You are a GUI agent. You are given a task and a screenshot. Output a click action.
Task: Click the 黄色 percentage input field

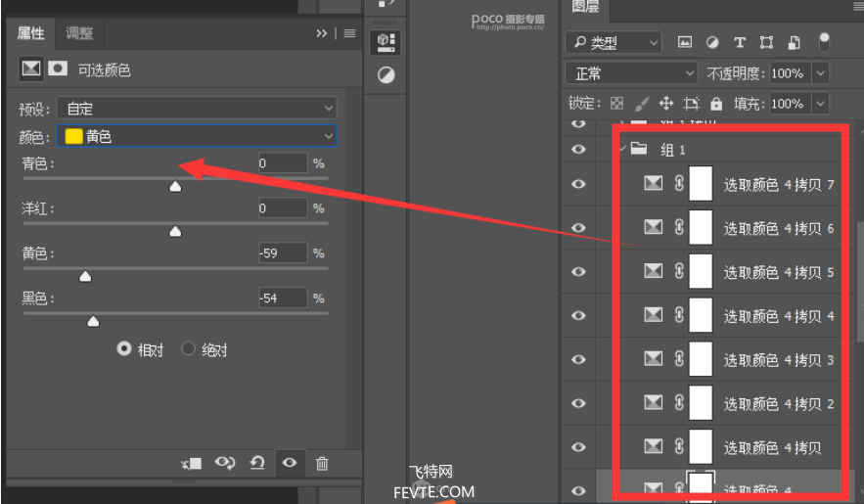click(283, 253)
